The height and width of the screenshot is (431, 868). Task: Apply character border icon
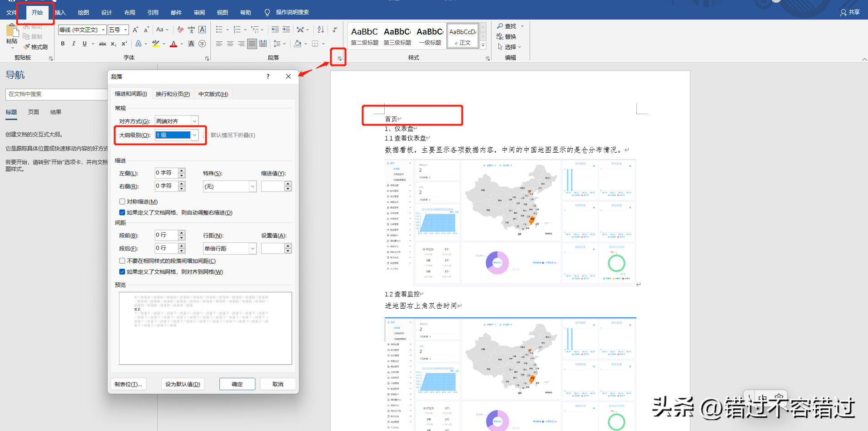click(202, 30)
